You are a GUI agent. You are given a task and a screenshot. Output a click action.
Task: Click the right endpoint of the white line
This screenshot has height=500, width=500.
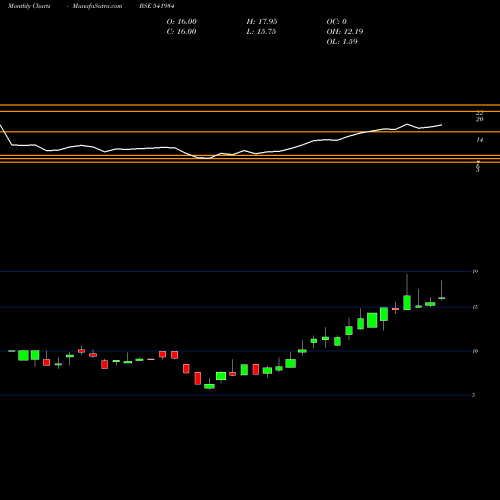[x=442, y=125]
